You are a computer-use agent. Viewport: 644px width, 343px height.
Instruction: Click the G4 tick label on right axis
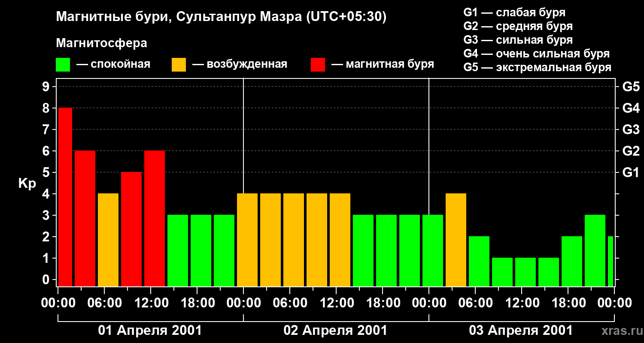(x=631, y=108)
